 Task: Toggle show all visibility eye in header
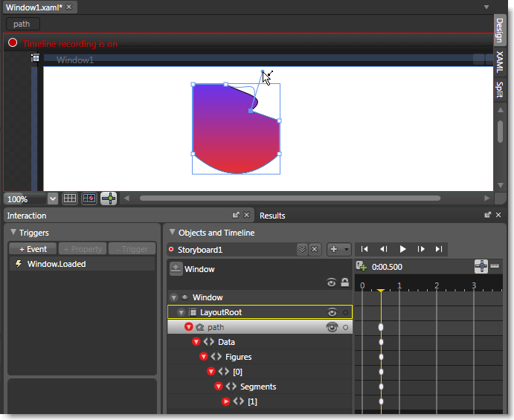pos(332,282)
